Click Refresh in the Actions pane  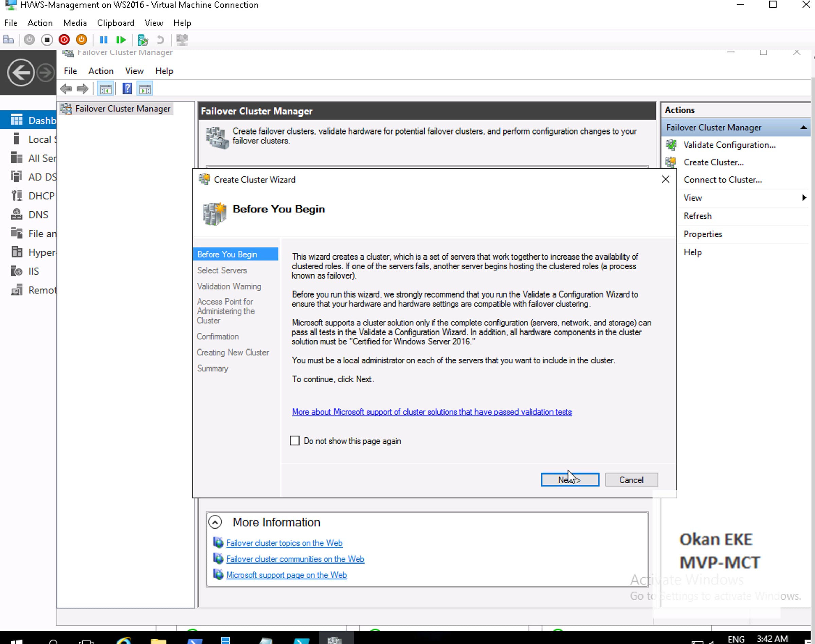coord(698,216)
